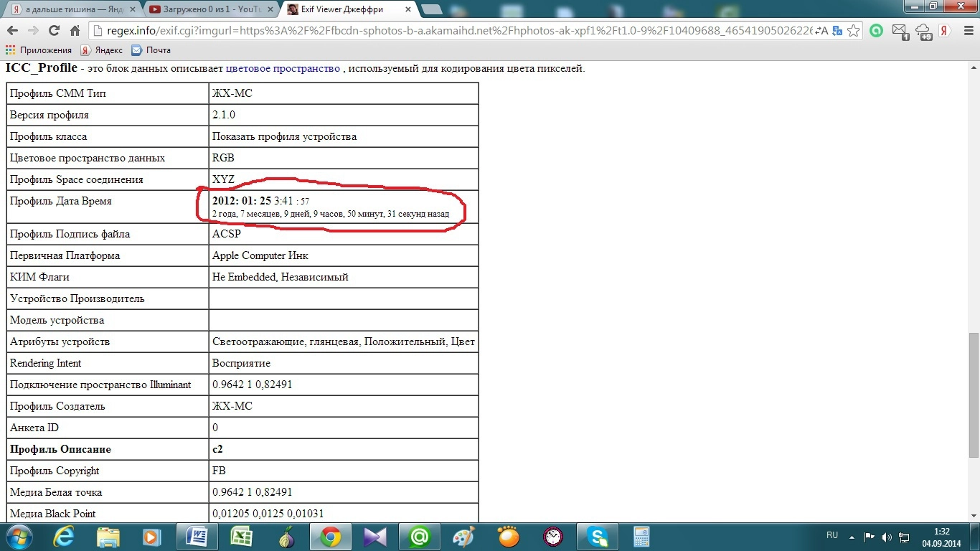980x551 pixels.
Task: Go back using the back arrow
Action: (x=12, y=31)
